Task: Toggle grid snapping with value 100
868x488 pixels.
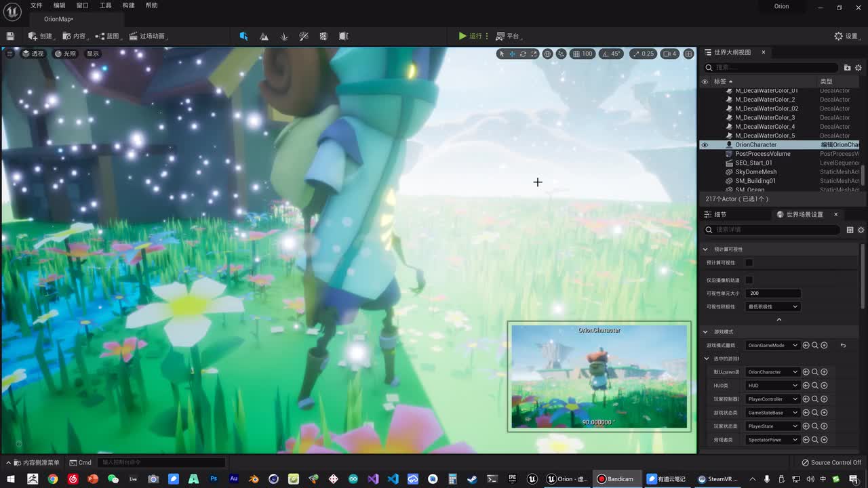Action: [583, 54]
